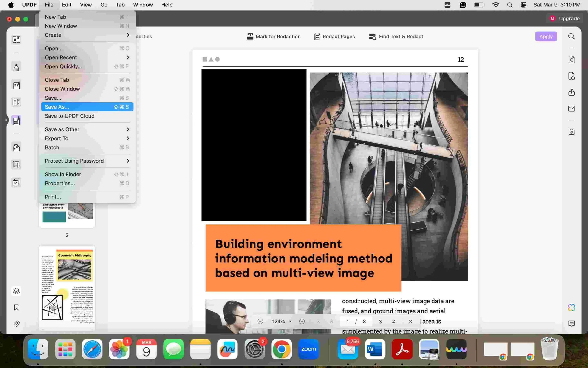Open the Reader mode icon in left sidebar

coord(16,39)
